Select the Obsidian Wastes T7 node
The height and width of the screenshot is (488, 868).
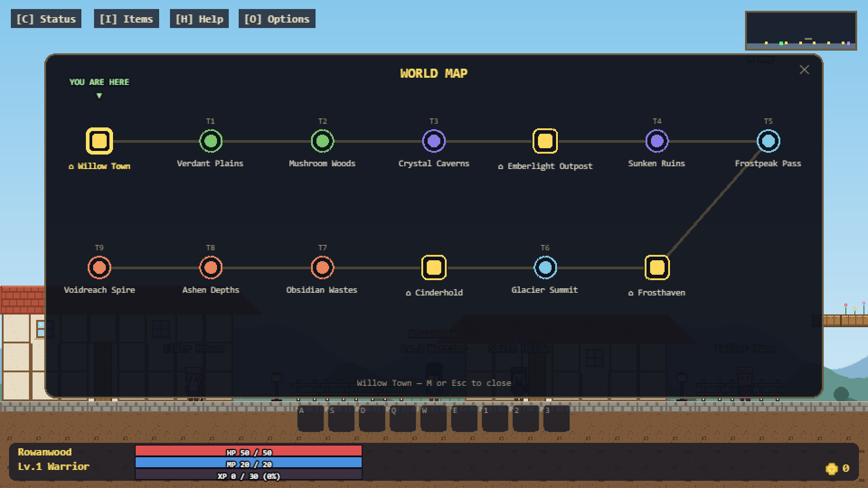coord(322,267)
